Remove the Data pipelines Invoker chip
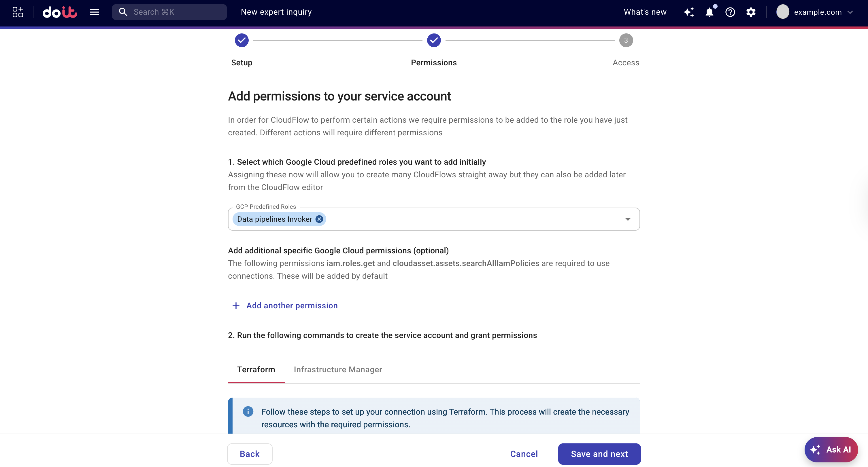 coord(319,219)
